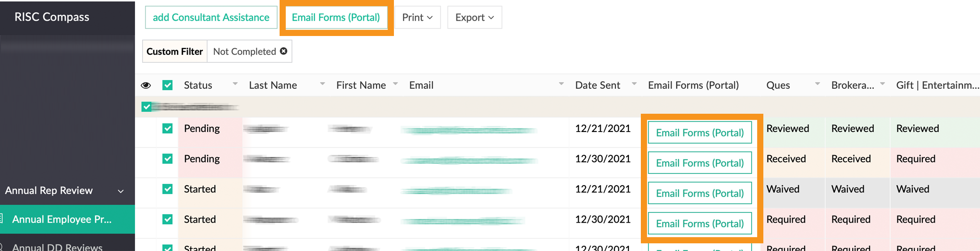Click Custom Filter label
980x251 pixels.
(x=175, y=51)
